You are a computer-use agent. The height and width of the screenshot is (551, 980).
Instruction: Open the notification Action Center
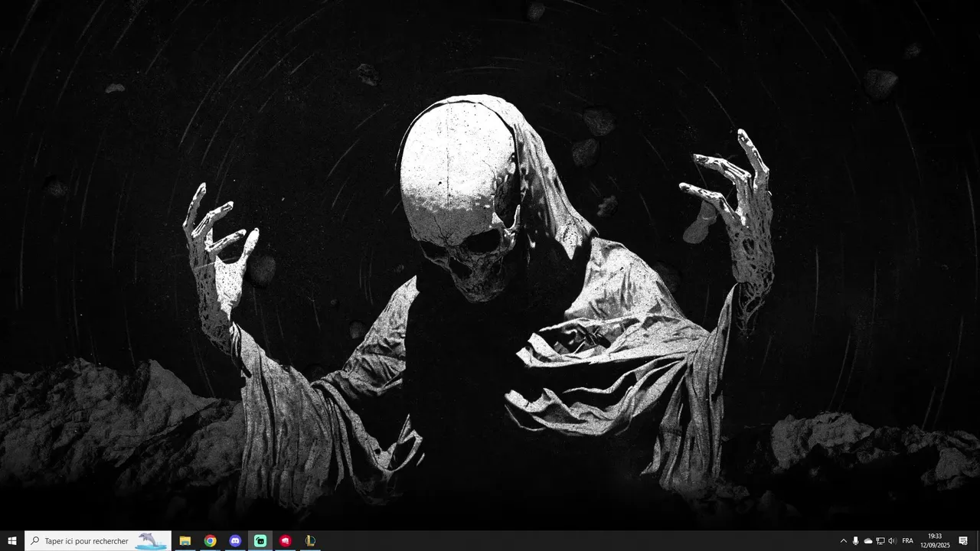coord(963,541)
